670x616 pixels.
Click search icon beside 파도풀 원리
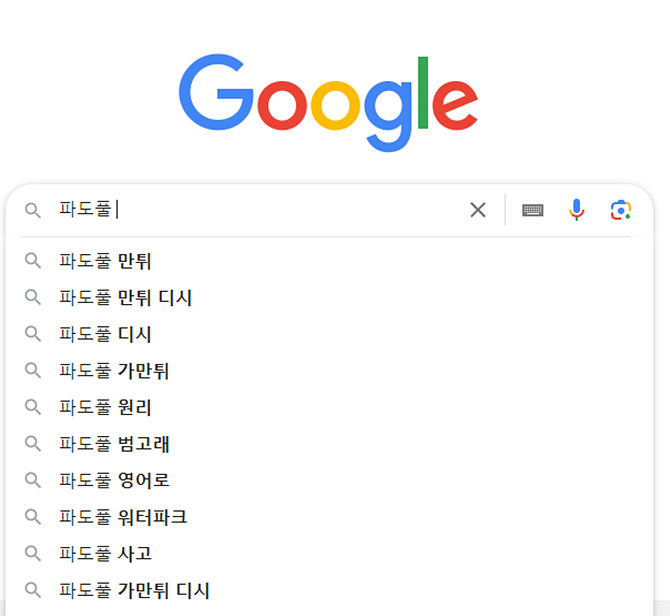click(x=34, y=407)
